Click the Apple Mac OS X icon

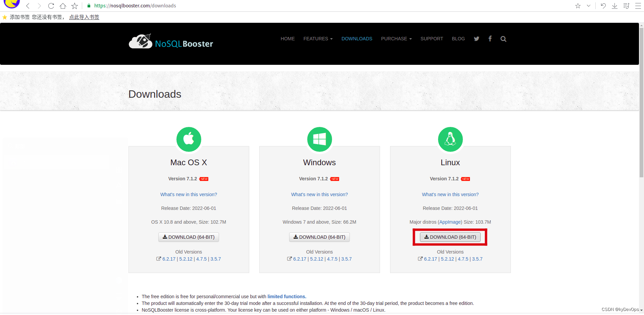click(189, 139)
